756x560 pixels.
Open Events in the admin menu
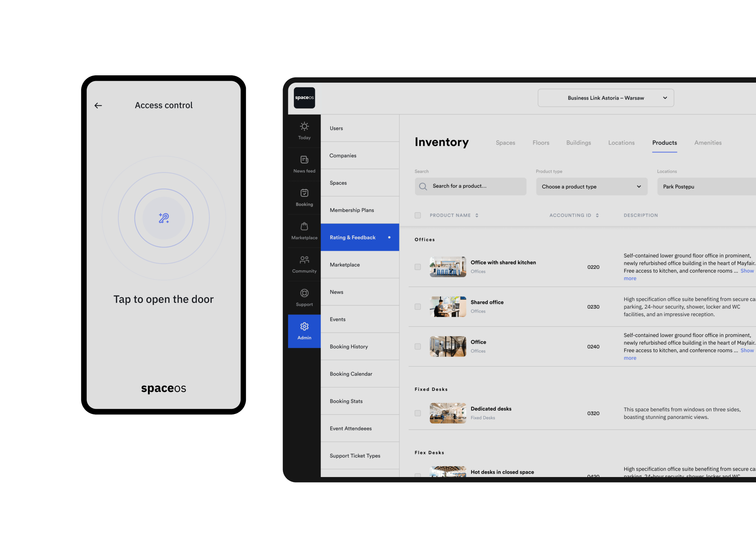(x=360, y=319)
